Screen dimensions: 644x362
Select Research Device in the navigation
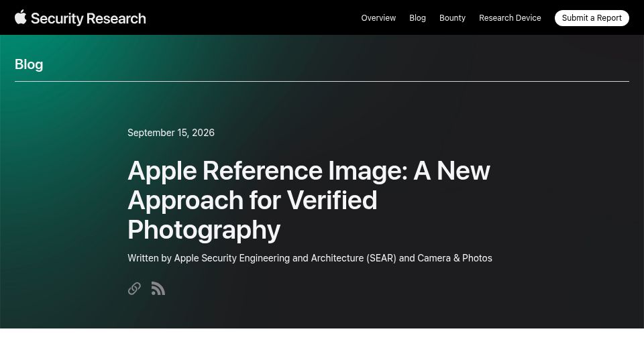510,18
